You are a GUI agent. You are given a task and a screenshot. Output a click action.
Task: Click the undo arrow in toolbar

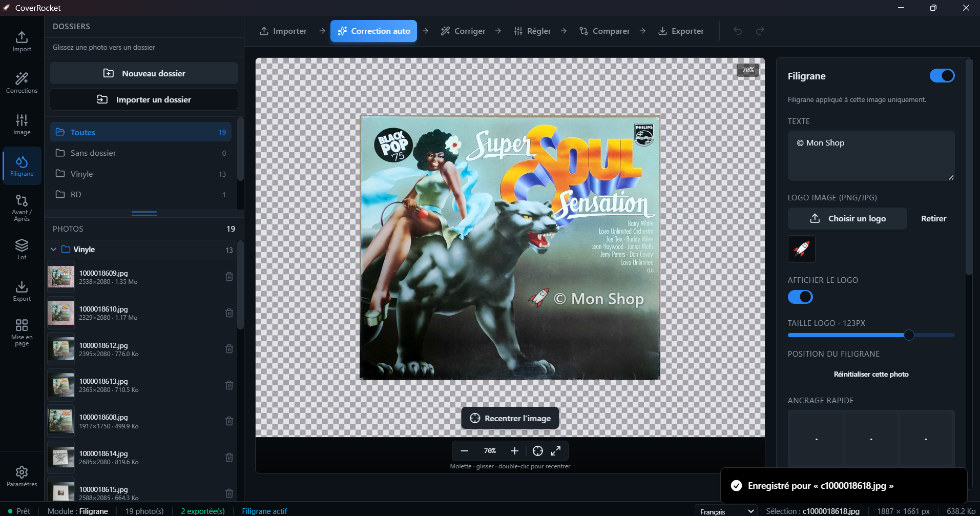point(738,31)
